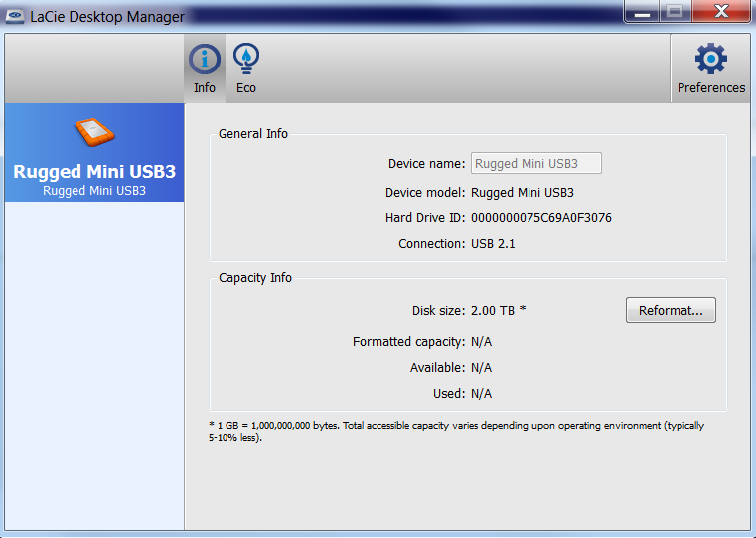
Task: Click the General Info group label
Action: pos(253,133)
